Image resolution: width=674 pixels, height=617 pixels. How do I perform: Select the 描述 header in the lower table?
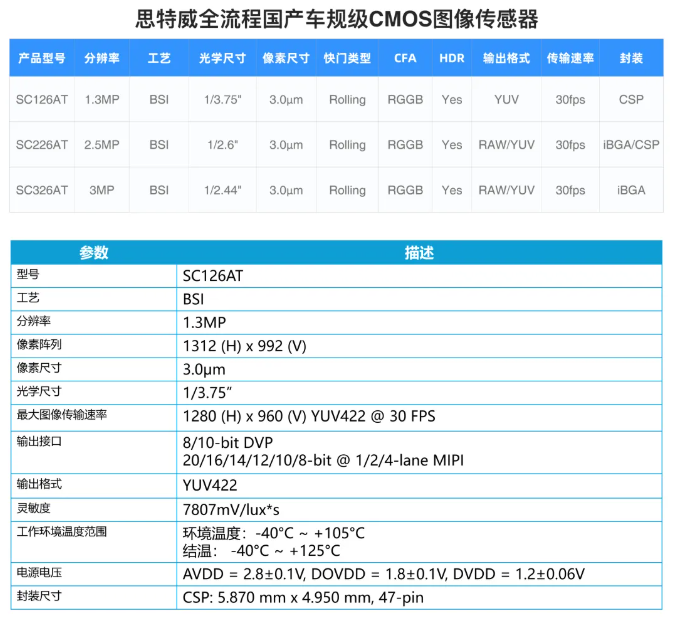[418, 253]
